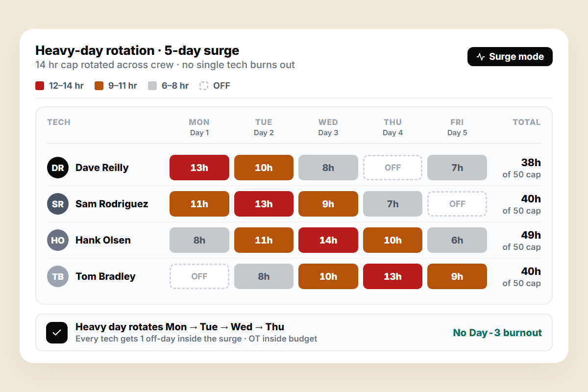Click the checkmark icon beside heavy day rotation
This screenshot has width=588, height=392.
[57, 333]
